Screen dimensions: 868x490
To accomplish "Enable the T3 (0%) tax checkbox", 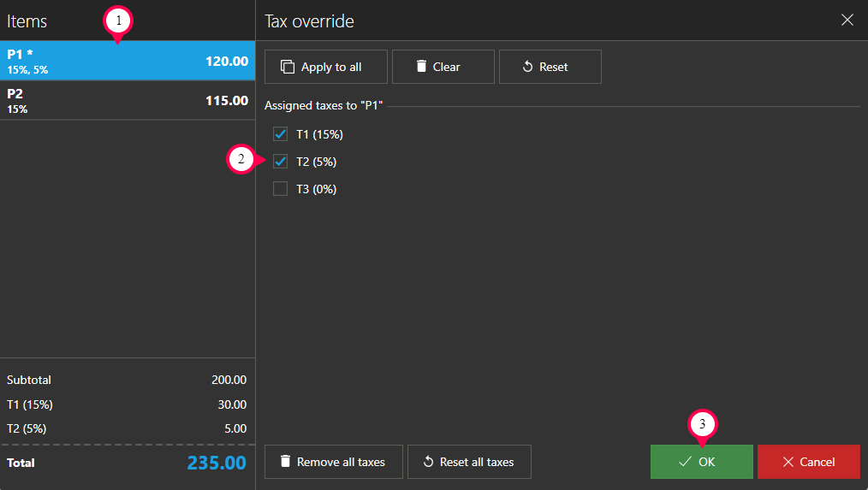I will point(280,189).
